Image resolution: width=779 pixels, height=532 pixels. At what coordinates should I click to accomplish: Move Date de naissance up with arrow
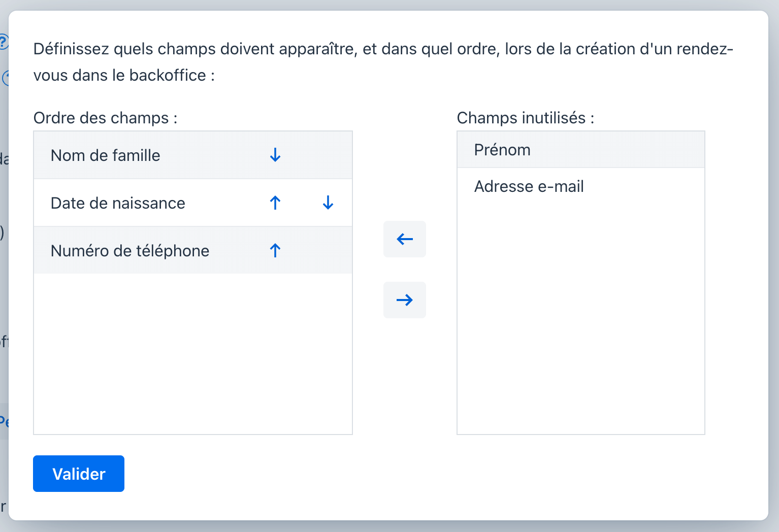(x=275, y=203)
